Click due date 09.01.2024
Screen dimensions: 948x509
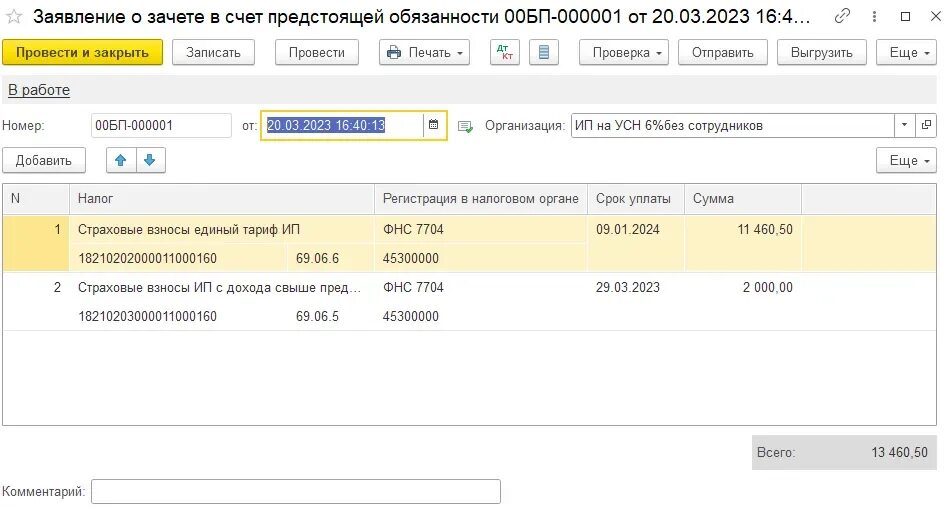pos(628,230)
